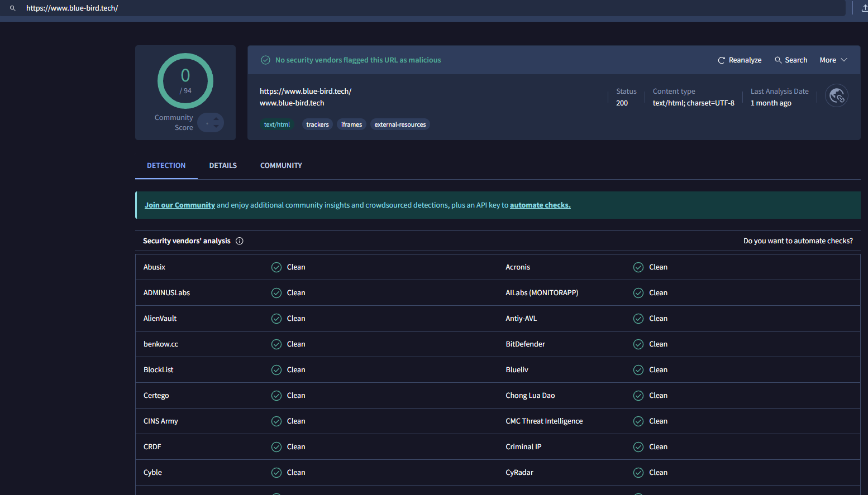This screenshot has width=868, height=495.
Task: Click the vendor name 'BitDefender'
Action: (525, 344)
